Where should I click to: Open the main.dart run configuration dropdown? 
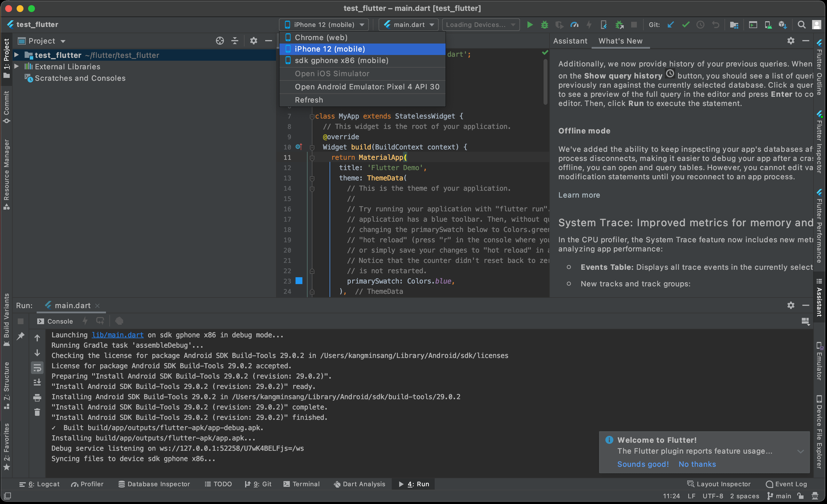[408, 25]
